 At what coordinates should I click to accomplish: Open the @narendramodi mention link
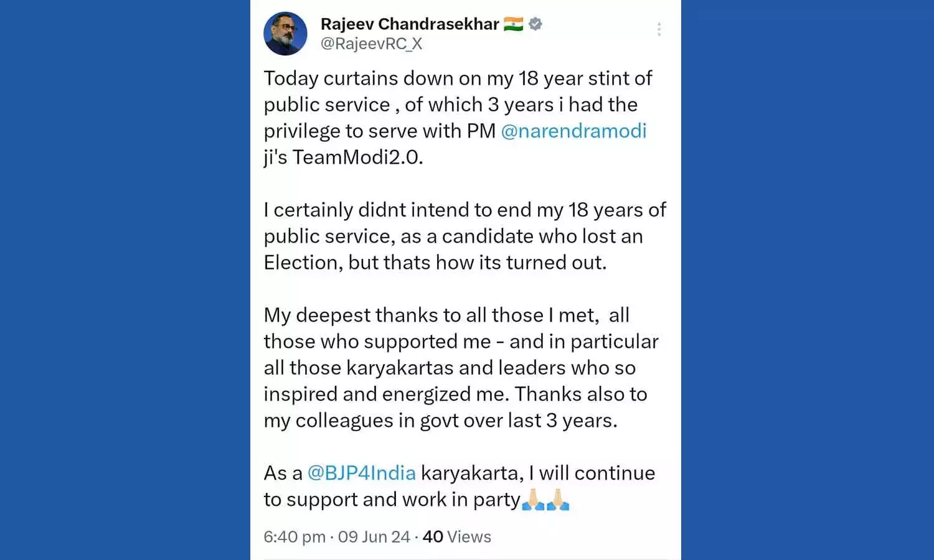[x=573, y=131]
